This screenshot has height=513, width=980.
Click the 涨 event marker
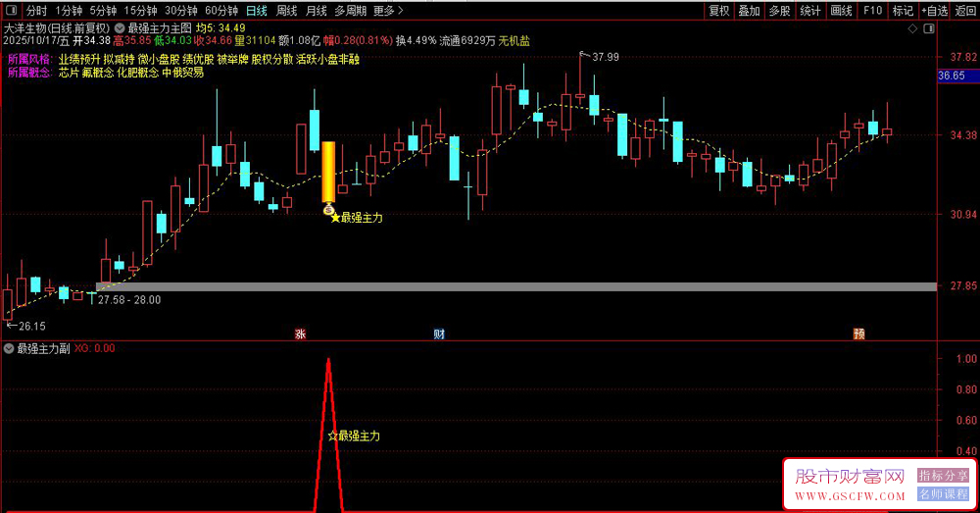pyautogui.click(x=300, y=334)
